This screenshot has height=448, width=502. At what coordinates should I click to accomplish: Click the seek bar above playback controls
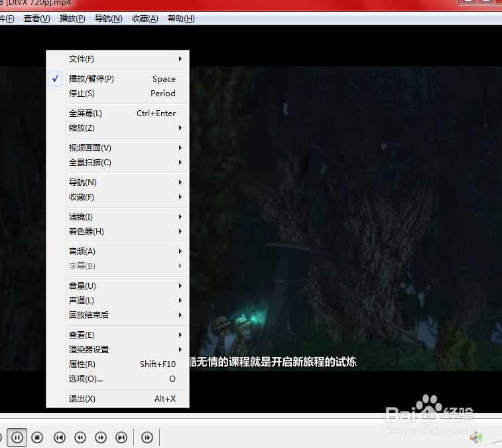251,417
